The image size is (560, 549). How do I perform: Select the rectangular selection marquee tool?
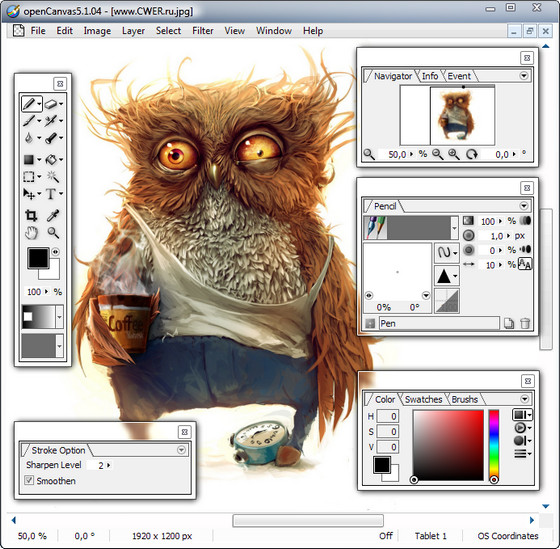coord(29,176)
